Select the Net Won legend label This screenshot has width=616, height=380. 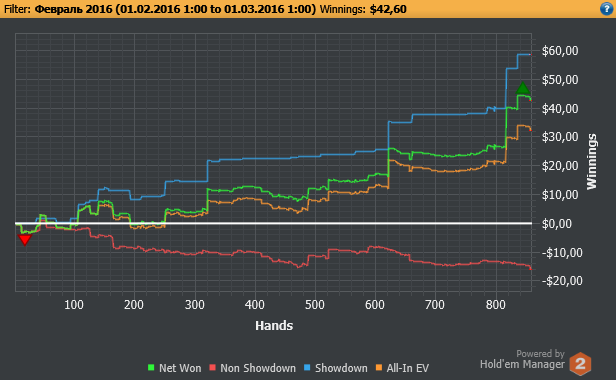point(180,368)
